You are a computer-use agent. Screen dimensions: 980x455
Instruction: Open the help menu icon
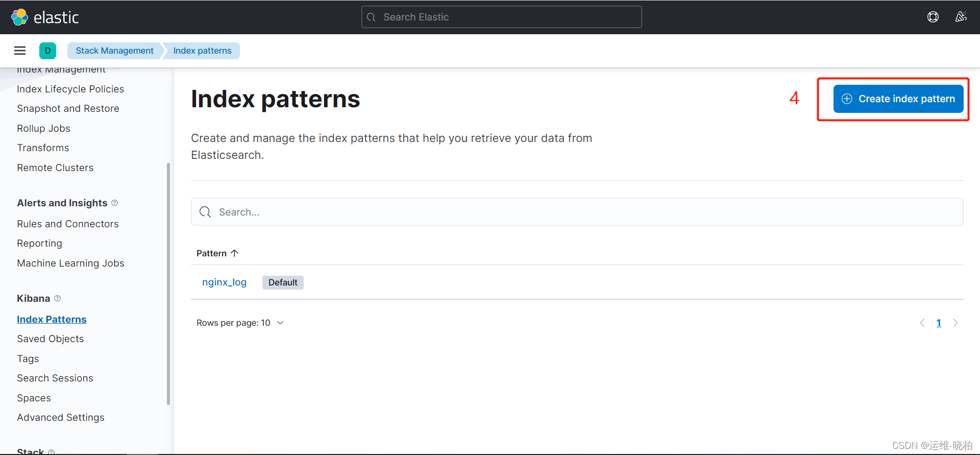(x=933, y=17)
